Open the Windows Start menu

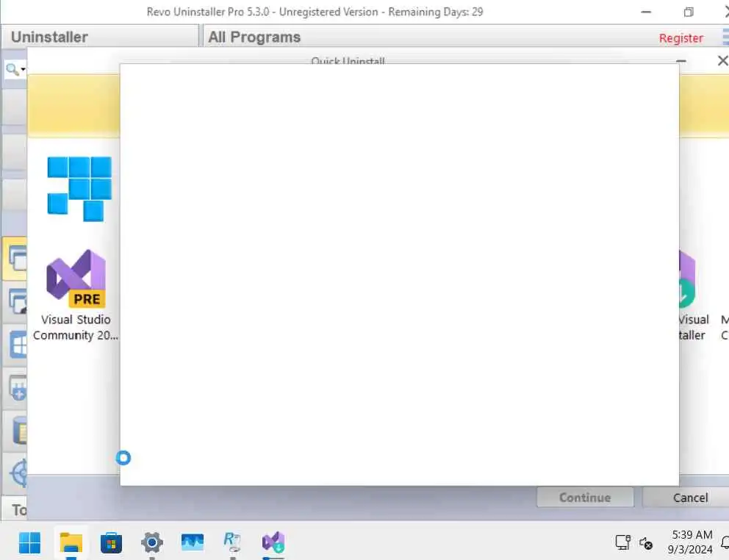pyautogui.click(x=29, y=543)
